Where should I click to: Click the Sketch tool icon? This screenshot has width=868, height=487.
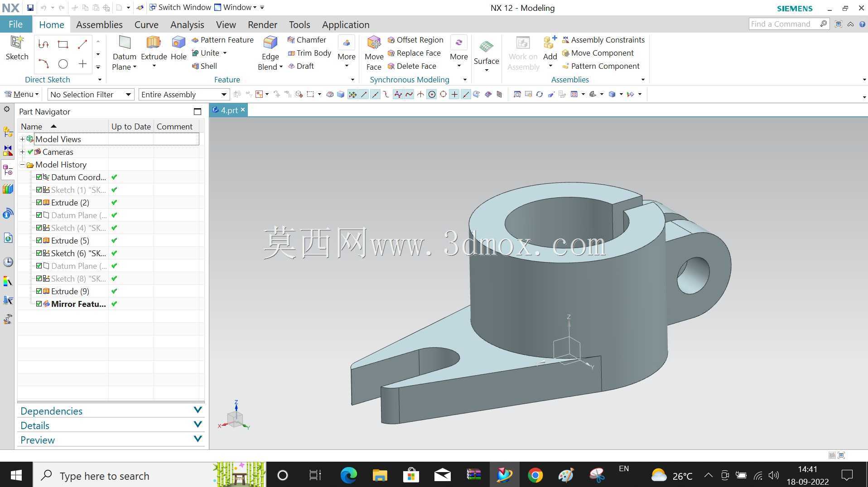coord(17,43)
